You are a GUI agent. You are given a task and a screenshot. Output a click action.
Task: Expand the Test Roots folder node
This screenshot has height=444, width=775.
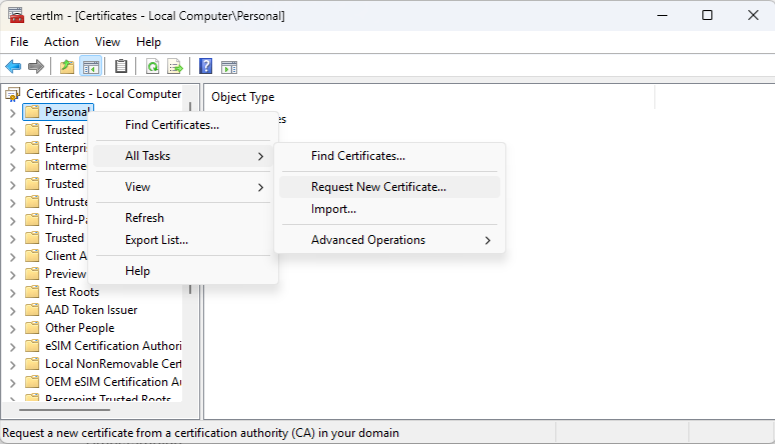(12, 292)
